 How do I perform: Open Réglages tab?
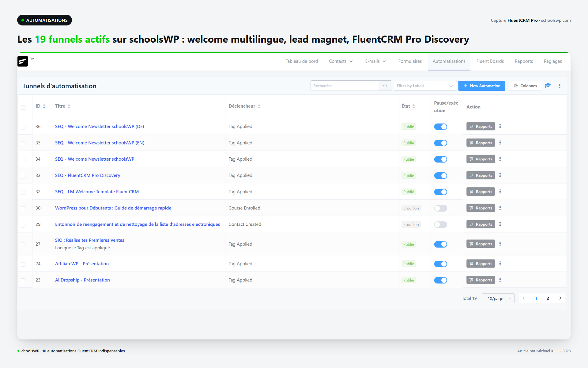point(552,61)
